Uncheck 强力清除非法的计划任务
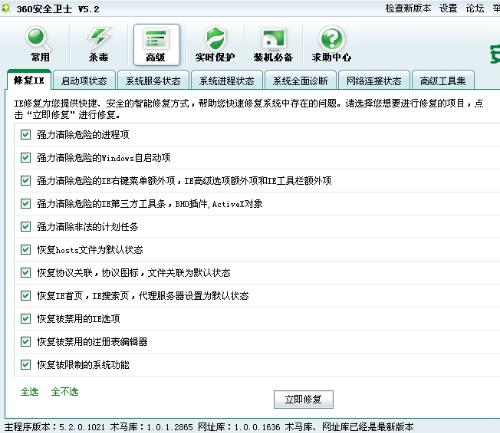This screenshot has height=433, width=500. point(26,227)
